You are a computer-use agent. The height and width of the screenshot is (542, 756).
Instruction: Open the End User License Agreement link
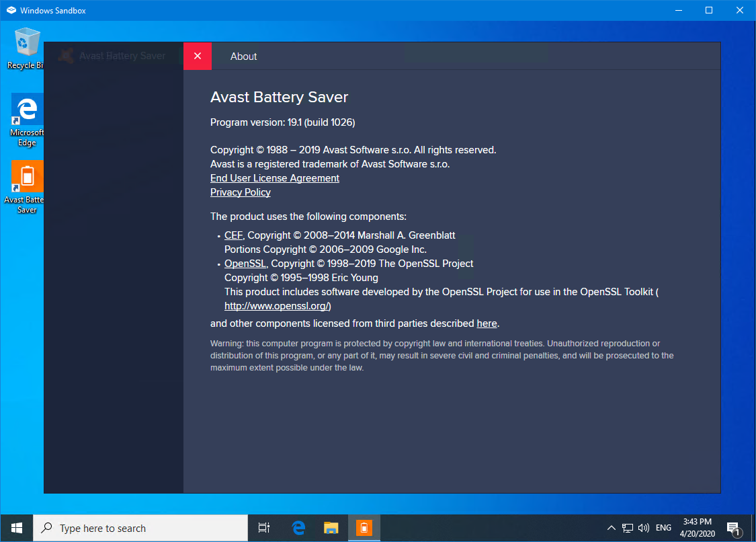point(275,178)
